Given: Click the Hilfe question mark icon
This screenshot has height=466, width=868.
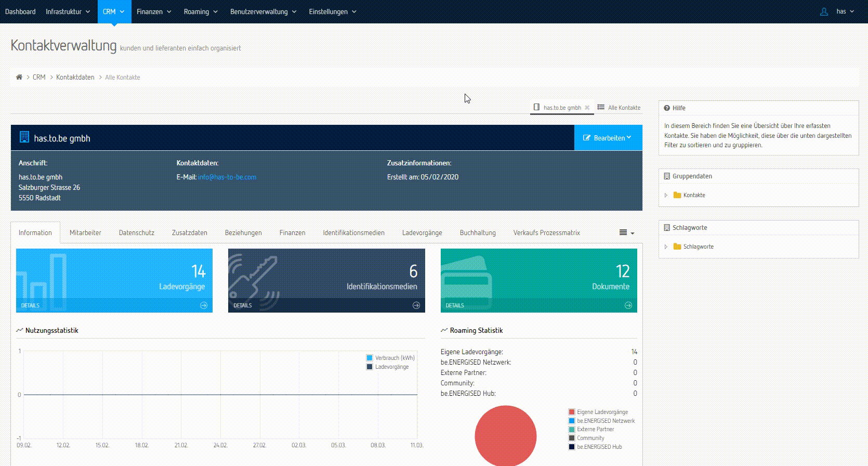Looking at the screenshot, I should pos(667,108).
